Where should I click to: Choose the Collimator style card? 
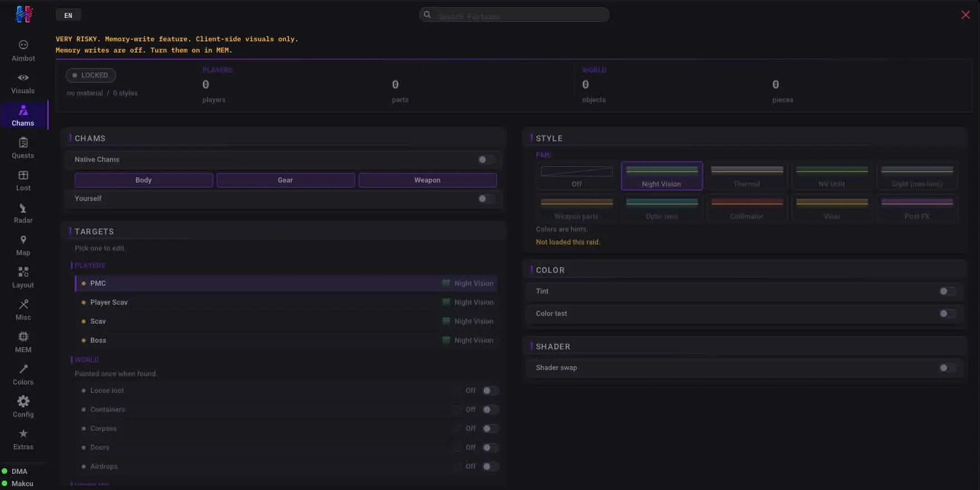point(747,208)
